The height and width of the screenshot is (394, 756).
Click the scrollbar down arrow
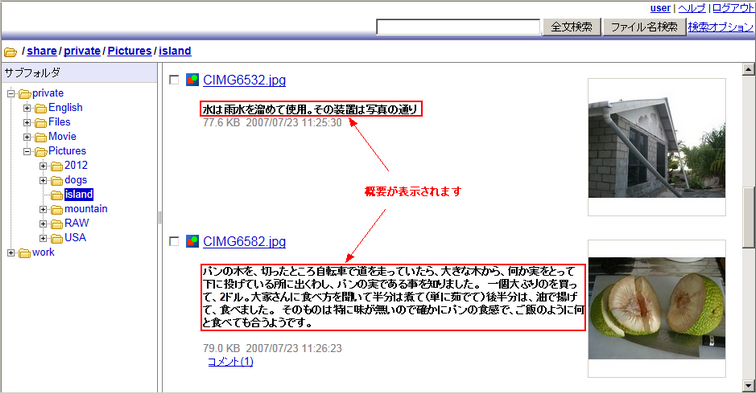click(x=748, y=386)
